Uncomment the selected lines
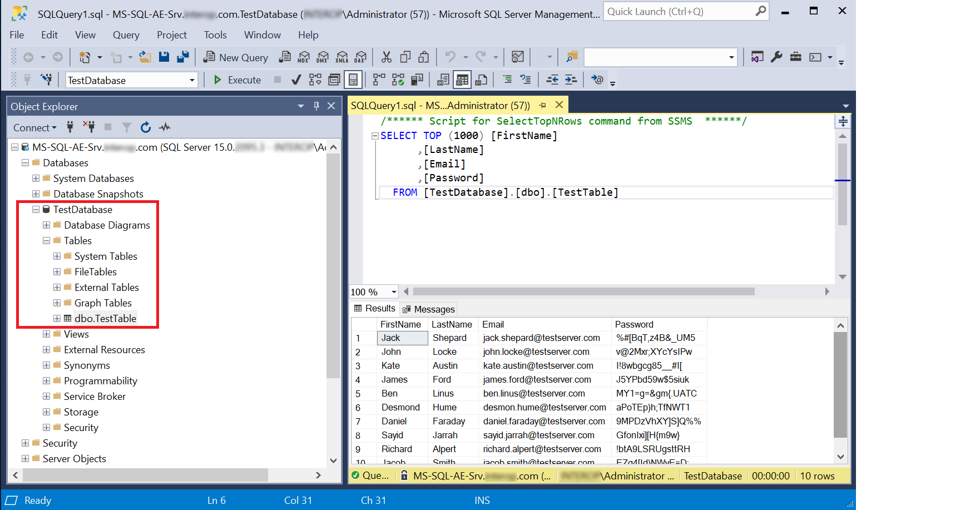The width and height of the screenshot is (980, 510). pos(526,80)
